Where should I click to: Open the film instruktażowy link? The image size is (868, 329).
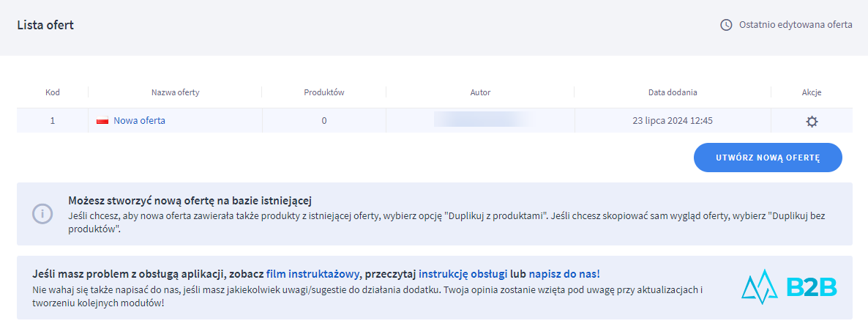tap(313, 274)
